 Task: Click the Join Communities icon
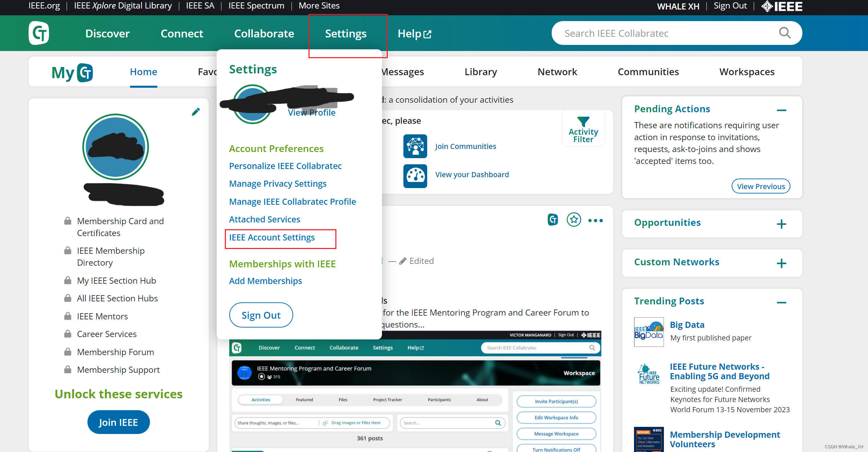(415, 146)
